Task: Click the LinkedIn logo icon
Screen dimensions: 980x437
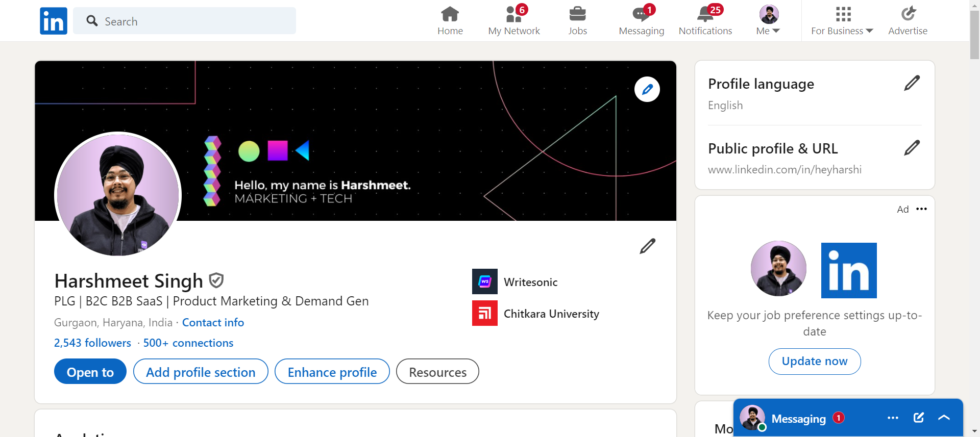Action: coord(54,21)
